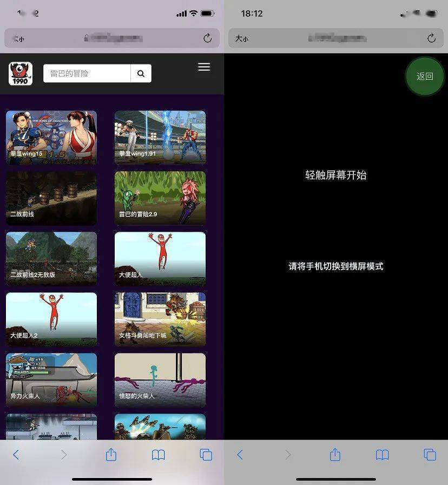
Task: Open the bookmarks icon in Safari toolbar
Action: (x=159, y=456)
